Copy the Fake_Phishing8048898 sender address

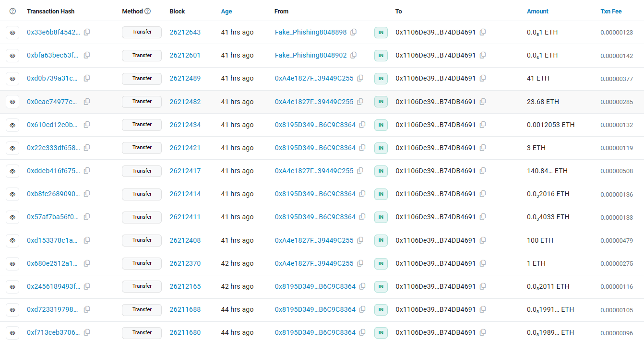pos(353,32)
